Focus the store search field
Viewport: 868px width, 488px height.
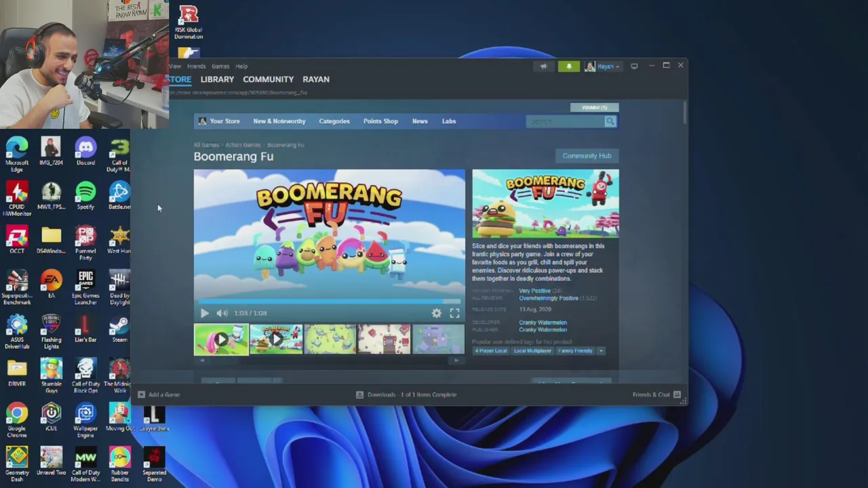[564, 121]
